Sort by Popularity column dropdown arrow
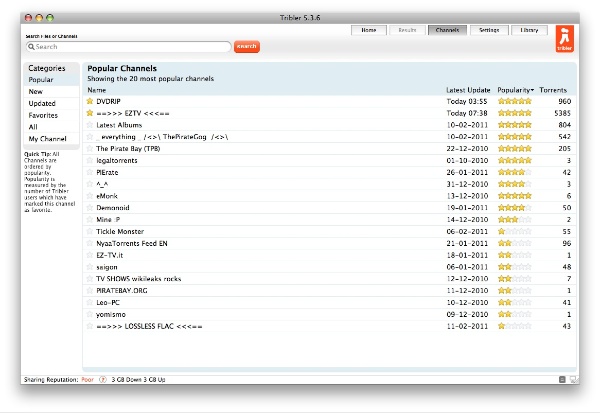Image resolution: width=600 pixels, height=413 pixels. click(532, 90)
